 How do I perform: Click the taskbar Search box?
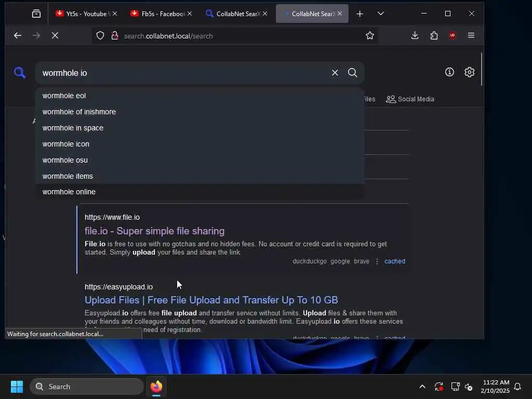(x=87, y=387)
